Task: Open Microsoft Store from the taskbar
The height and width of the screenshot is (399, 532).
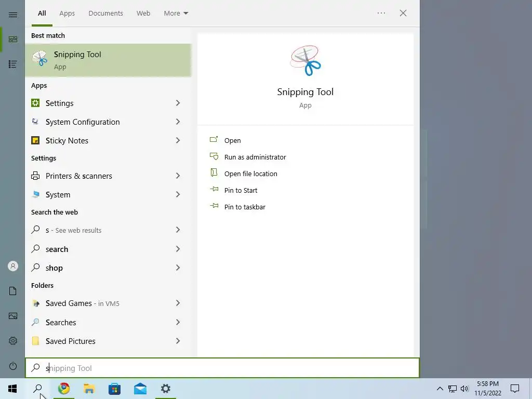Action: [115, 389]
